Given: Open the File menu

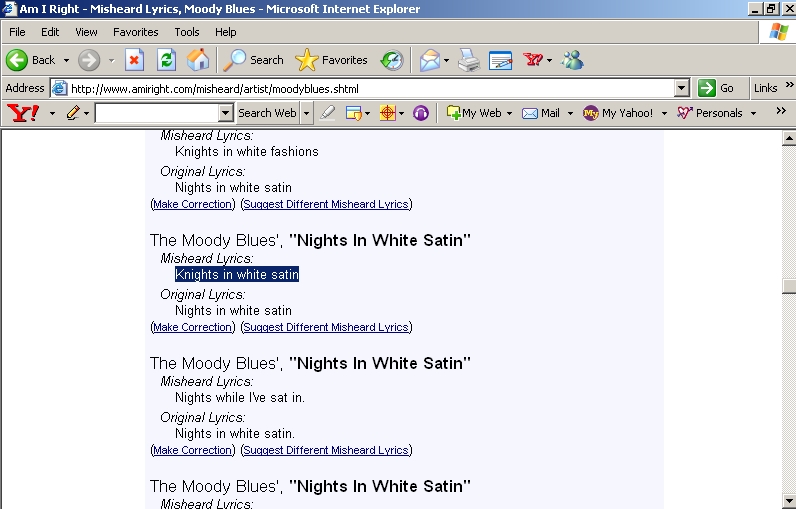Looking at the screenshot, I should 17,32.
